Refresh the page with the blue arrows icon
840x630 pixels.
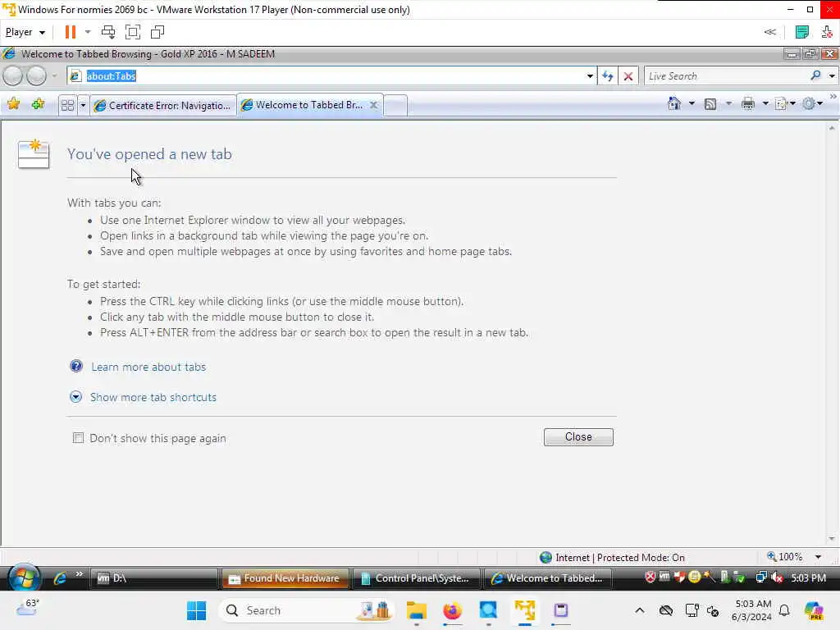tap(608, 76)
